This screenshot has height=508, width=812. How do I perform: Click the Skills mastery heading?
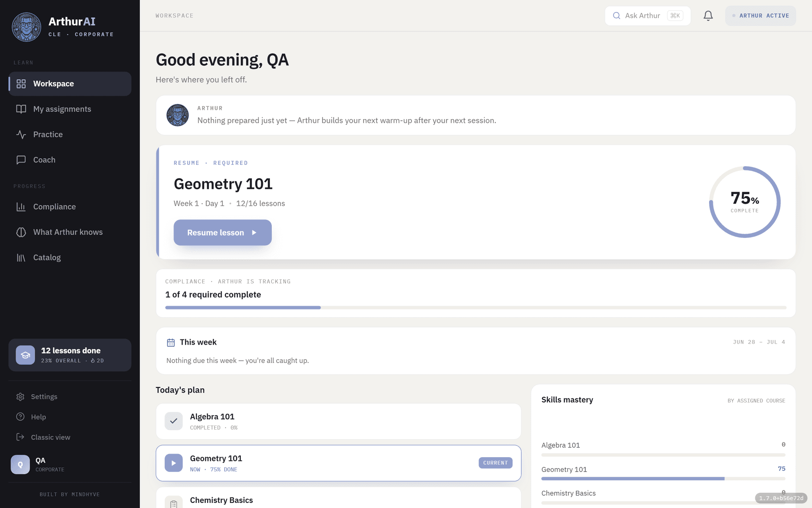567,400
